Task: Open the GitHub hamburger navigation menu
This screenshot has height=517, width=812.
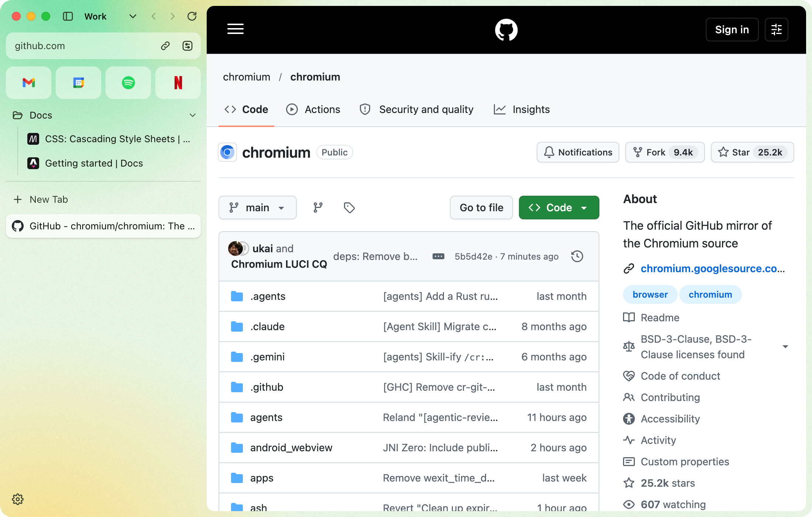Action: click(x=235, y=29)
